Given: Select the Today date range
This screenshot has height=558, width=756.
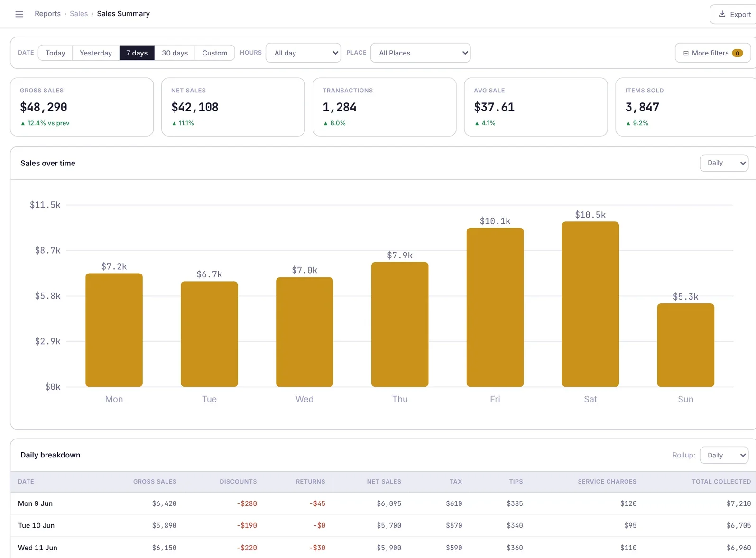Looking at the screenshot, I should 55,53.
